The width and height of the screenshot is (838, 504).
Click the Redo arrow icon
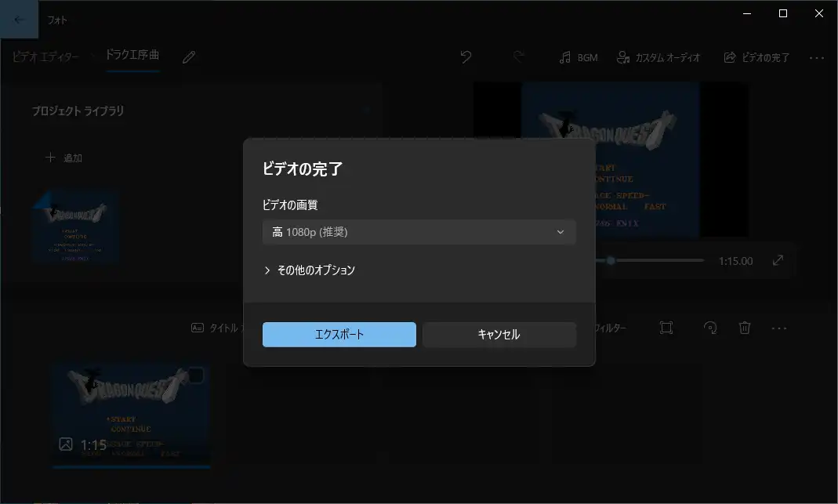tap(518, 57)
